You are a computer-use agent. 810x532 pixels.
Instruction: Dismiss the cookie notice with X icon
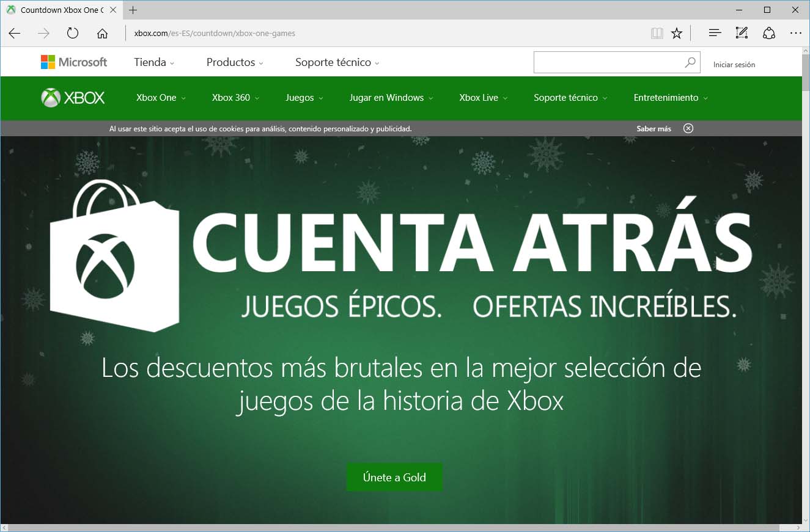point(688,128)
